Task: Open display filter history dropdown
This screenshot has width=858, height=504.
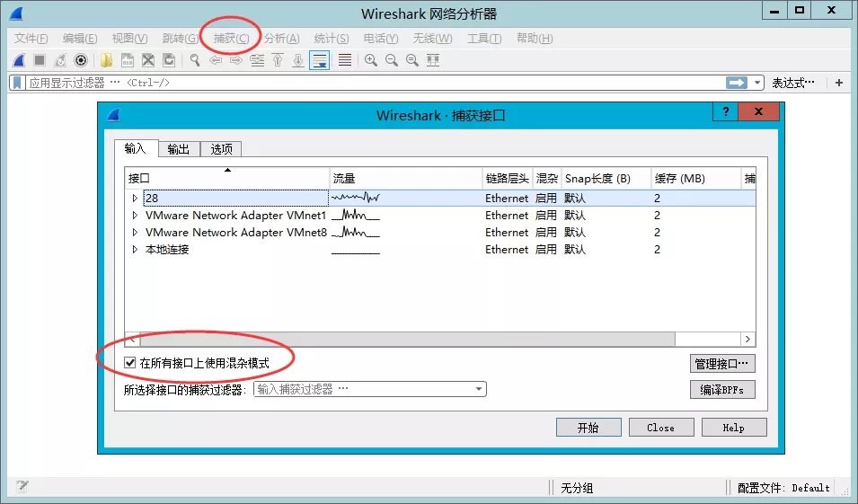Action: [x=757, y=83]
